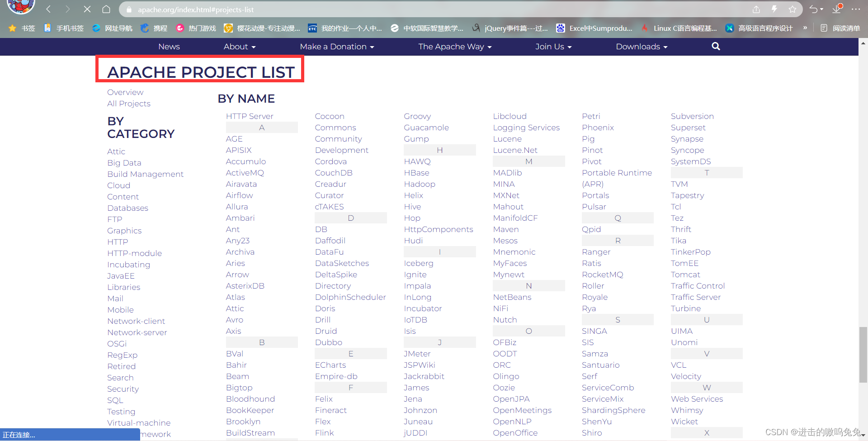The height and width of the screenshot is (441, 868).
Task: Open the Web Services project link
Action: point(697,399)
